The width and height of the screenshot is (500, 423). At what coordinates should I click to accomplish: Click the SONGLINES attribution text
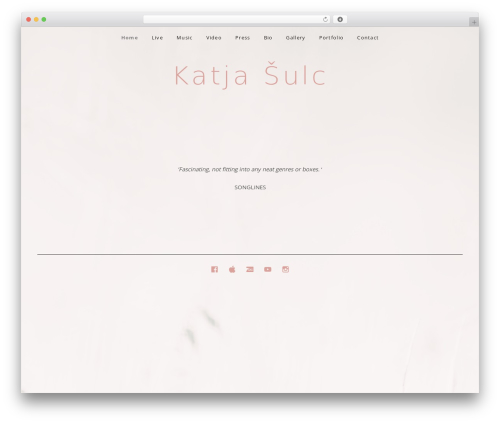250,187
